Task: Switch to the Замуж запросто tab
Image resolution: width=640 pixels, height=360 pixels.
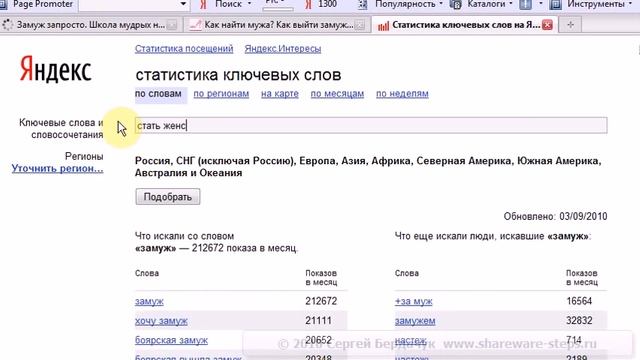Action: [90, 25]
